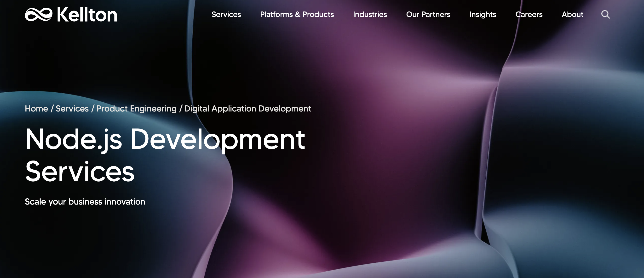This screenshot has height=278, width=644.
Task: Click the slash separator after the Home breadcrumb
Action: coord(52,109)
